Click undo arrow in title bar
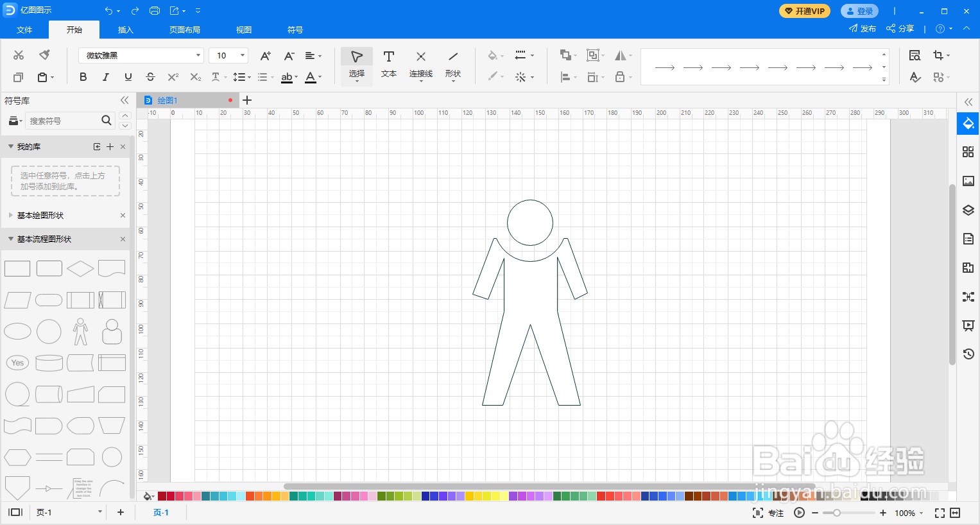The image size is (980, 525). 108,11
